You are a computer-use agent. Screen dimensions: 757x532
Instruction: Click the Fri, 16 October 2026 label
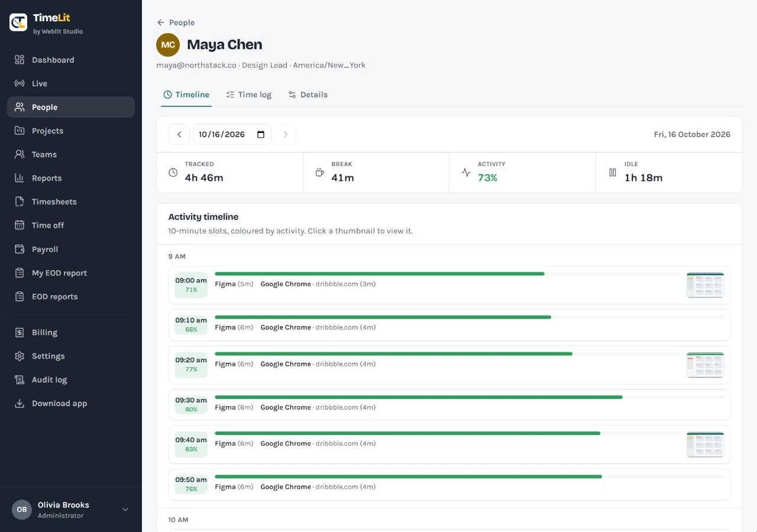pyautogui.click(x=692, y=134)
